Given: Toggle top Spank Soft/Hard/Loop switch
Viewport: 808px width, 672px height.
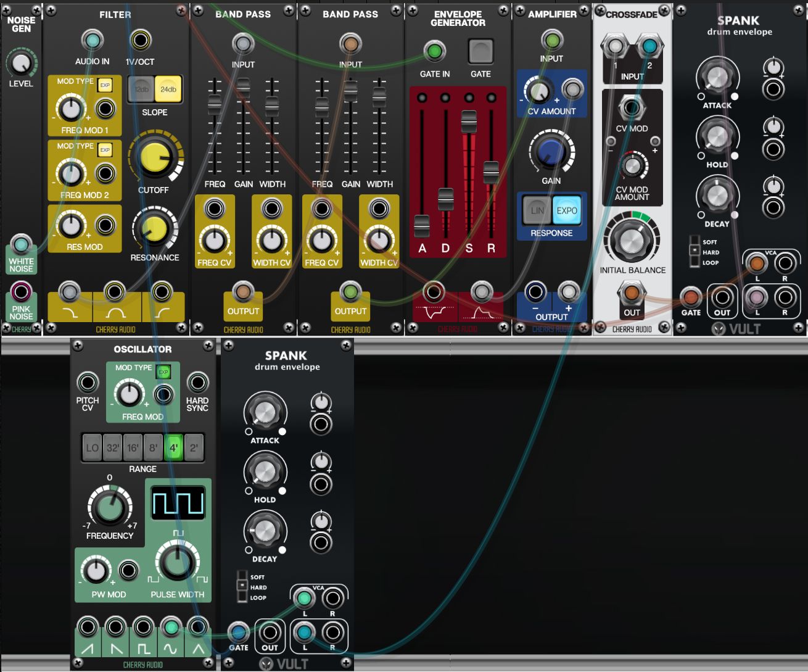Looking at the screenshot, I should click(695, 251).
